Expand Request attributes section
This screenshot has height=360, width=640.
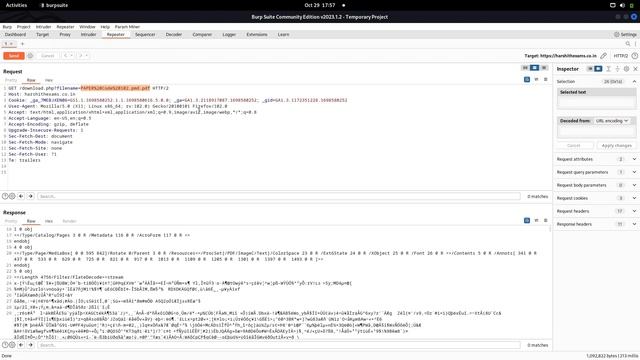[x=634, y=159]
